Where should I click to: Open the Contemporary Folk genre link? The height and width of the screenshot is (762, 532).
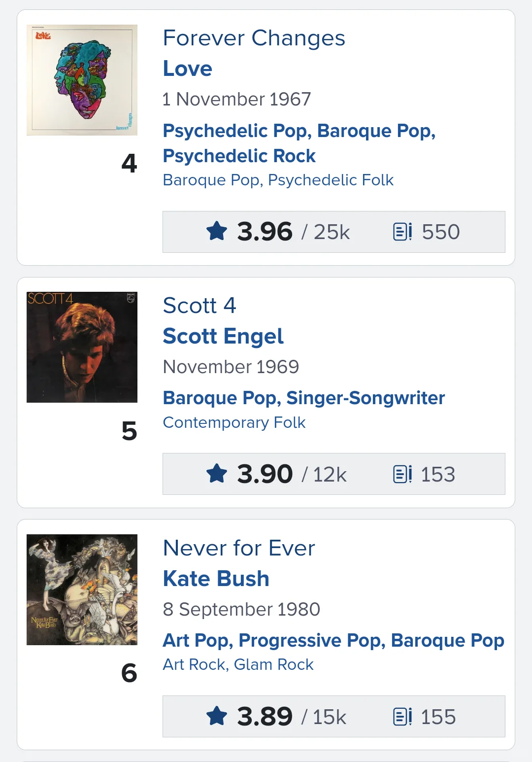pyautogui.click(x=234, y=422)
